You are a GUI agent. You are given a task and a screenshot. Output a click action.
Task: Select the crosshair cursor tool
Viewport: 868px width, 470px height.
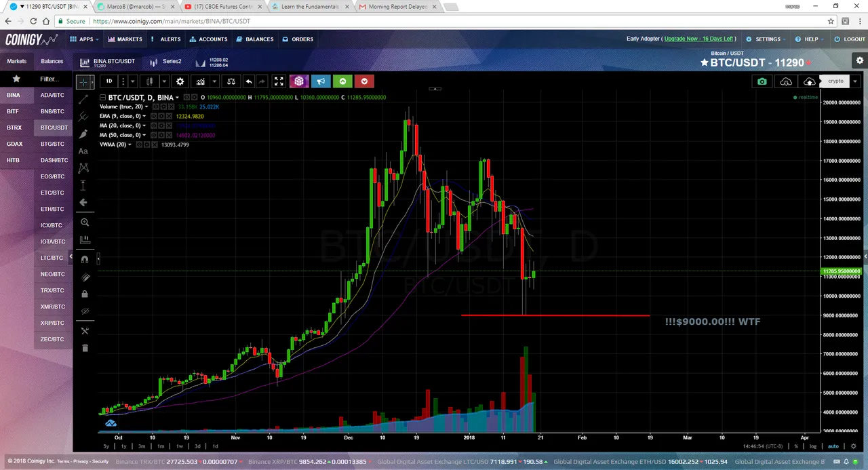point(83,81)
